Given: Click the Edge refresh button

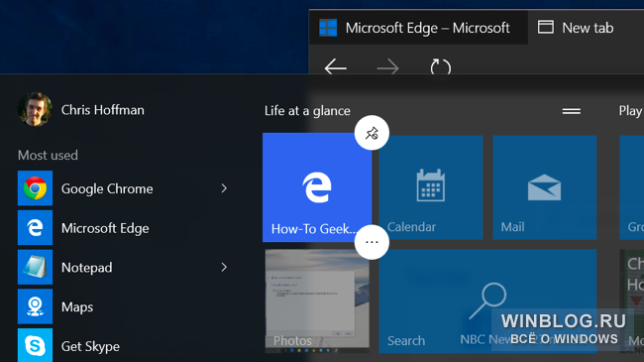Looking at the screenshot, I should click(440, 67).
